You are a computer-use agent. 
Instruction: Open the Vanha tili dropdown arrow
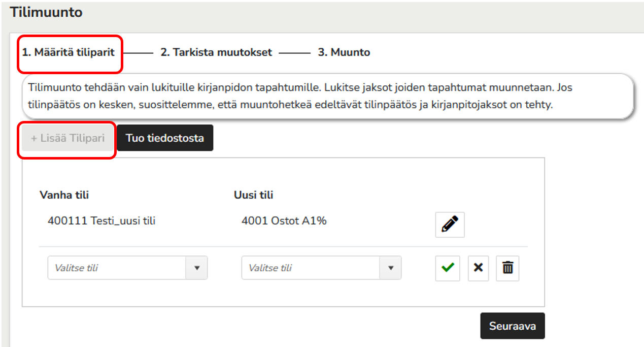tap(197, 268)
